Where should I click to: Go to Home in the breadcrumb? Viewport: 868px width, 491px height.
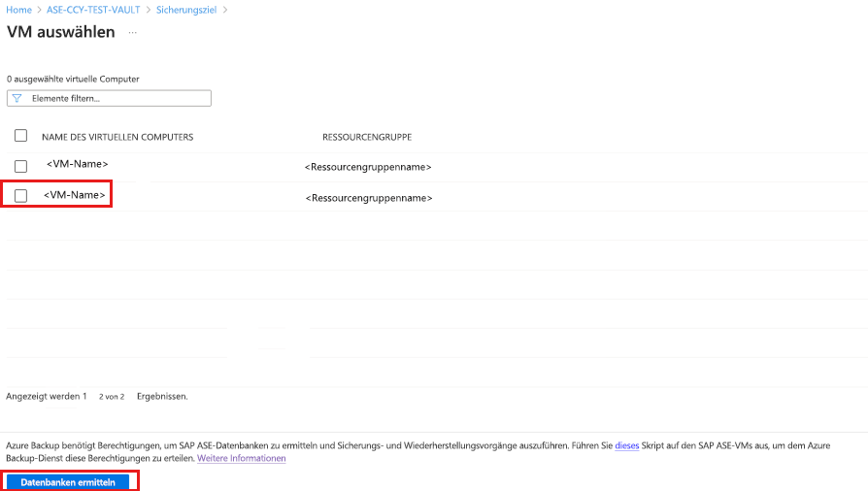18,10
